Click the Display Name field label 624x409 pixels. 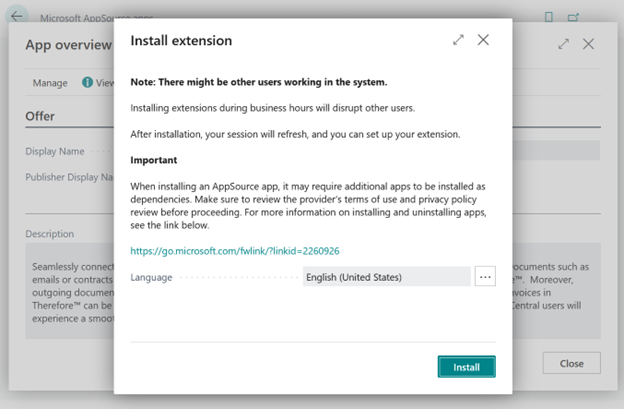(x=55, y=152)
